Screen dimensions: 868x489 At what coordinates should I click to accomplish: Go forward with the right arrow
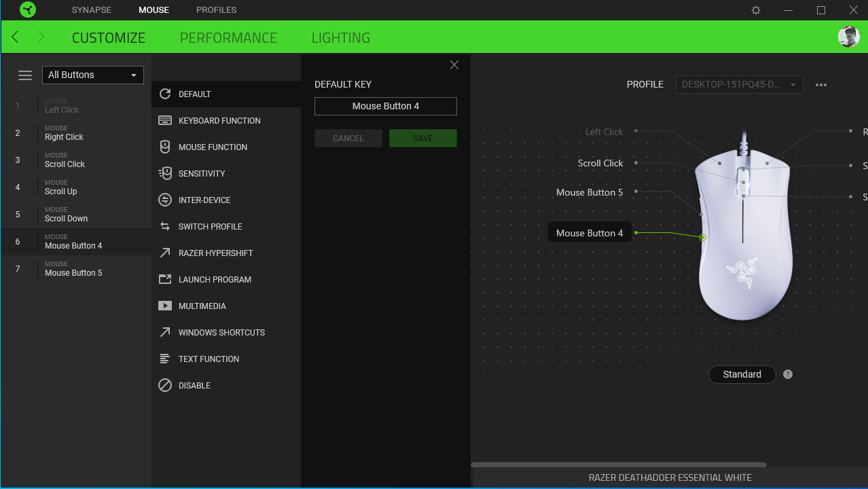tap(41, 37)
